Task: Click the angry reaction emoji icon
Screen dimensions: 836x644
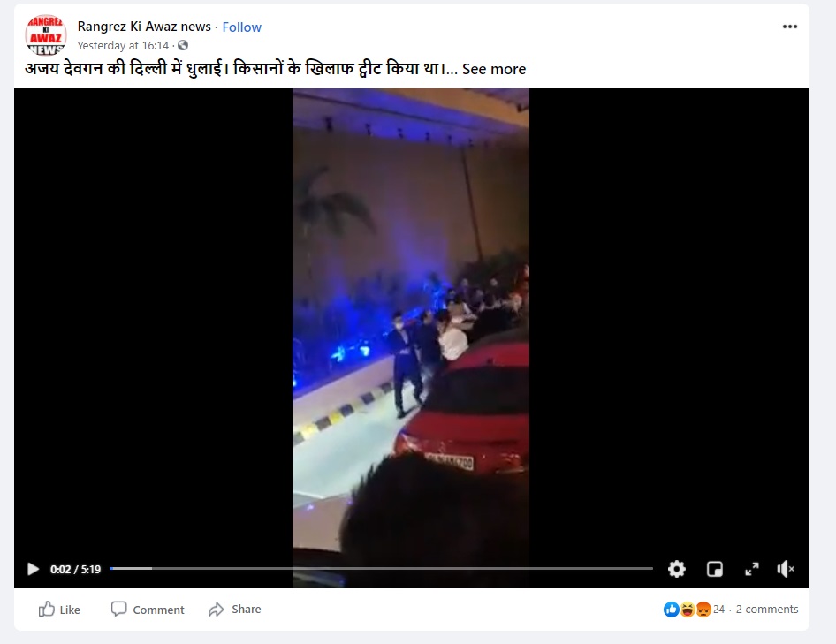Action: click(x=703, y=610)
